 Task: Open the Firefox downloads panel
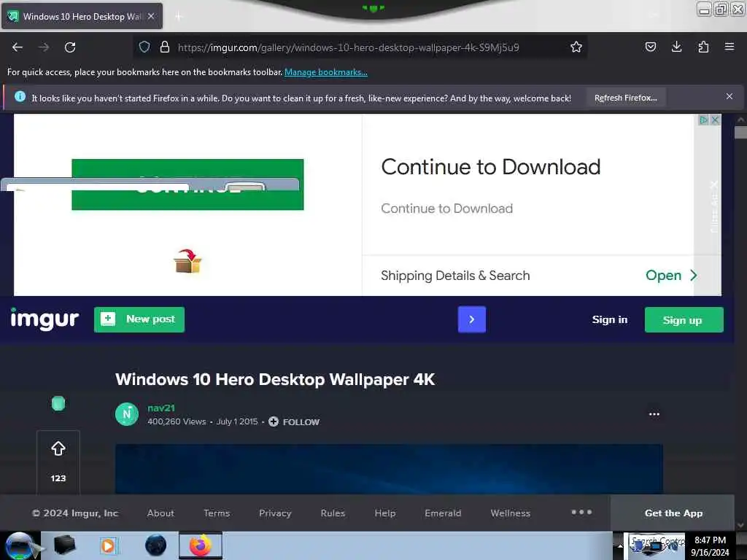click(x=676, y=47)
